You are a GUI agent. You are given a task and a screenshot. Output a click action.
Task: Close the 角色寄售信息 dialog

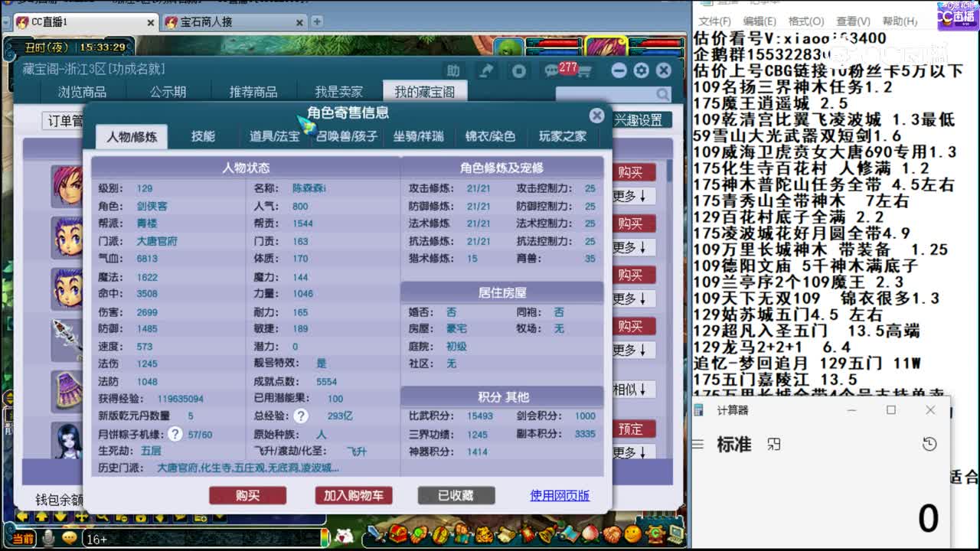point(596,116)
